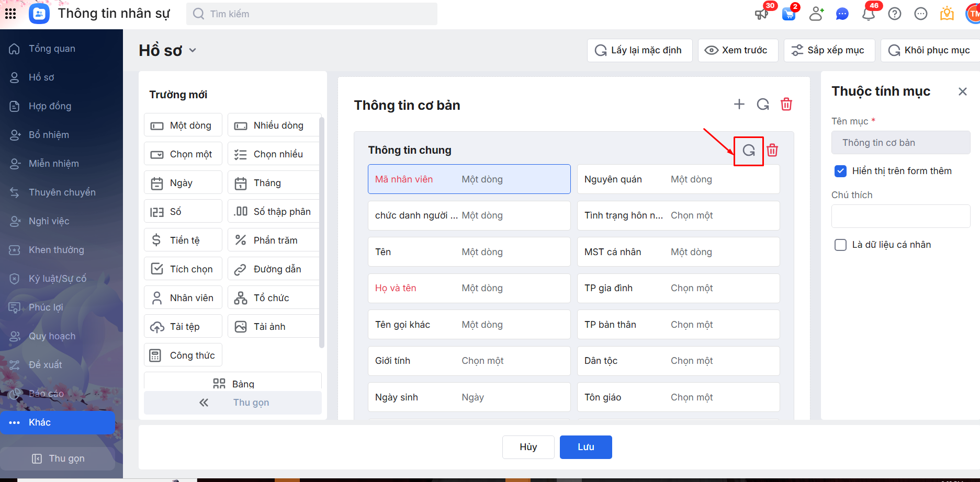Viewport: 980px width, 482px height.
Task: Click the Hủy cancel button
Action: 528,447
